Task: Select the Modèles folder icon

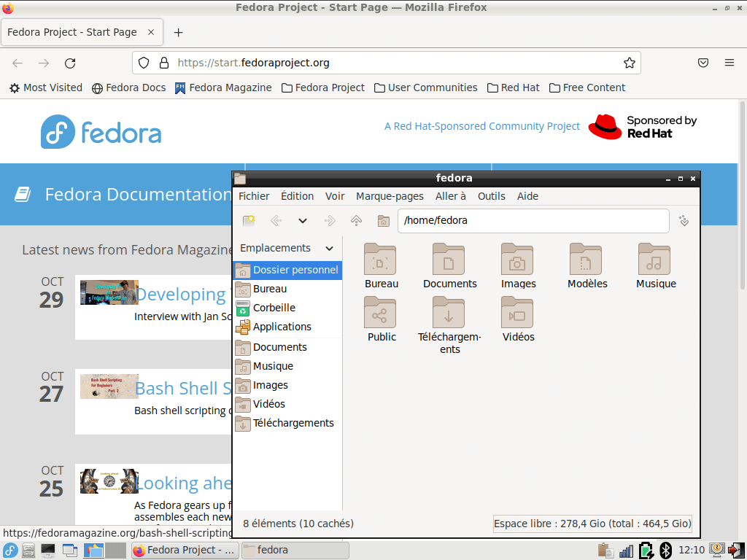Action: (586, 260)
